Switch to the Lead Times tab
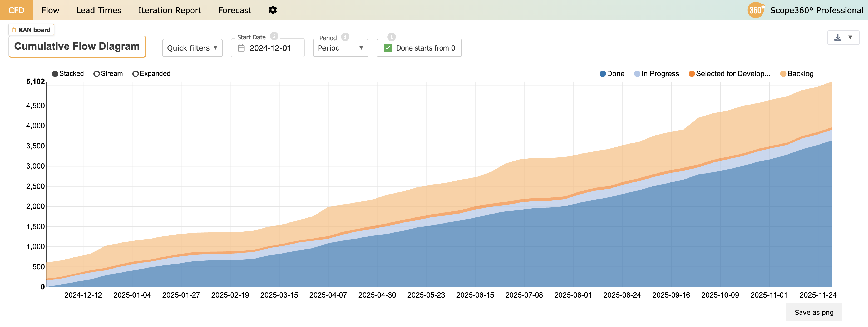Screen dimensions: 868x327 point(98,10)
